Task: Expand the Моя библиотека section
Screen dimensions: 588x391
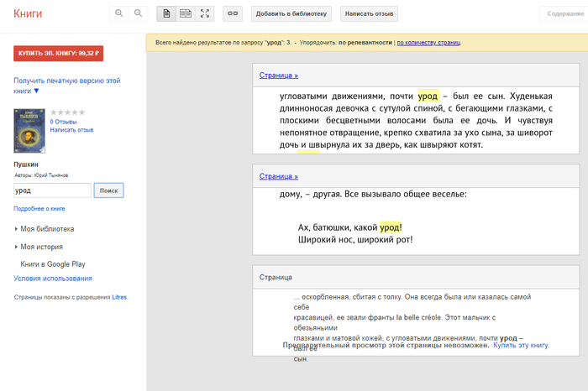Action: click(46, 228)
